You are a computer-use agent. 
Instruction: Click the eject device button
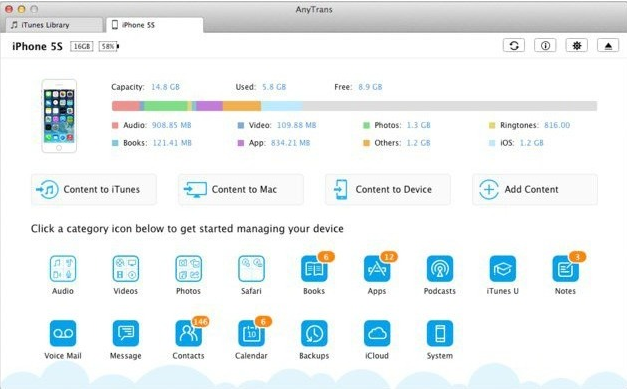(x=608, y=46)
